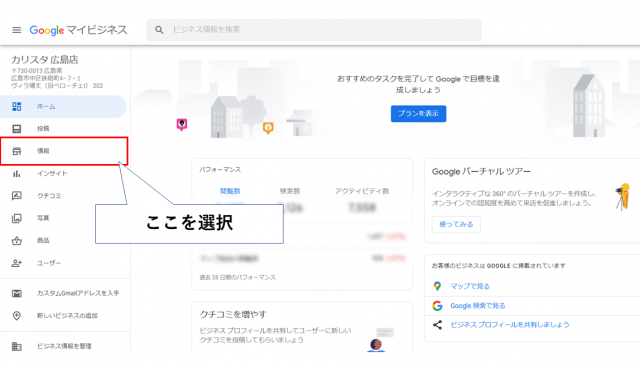The height and width of the screenshot is (365, 640).
Task: Click the 使ってみる button
Action: [x=456, y=224]
